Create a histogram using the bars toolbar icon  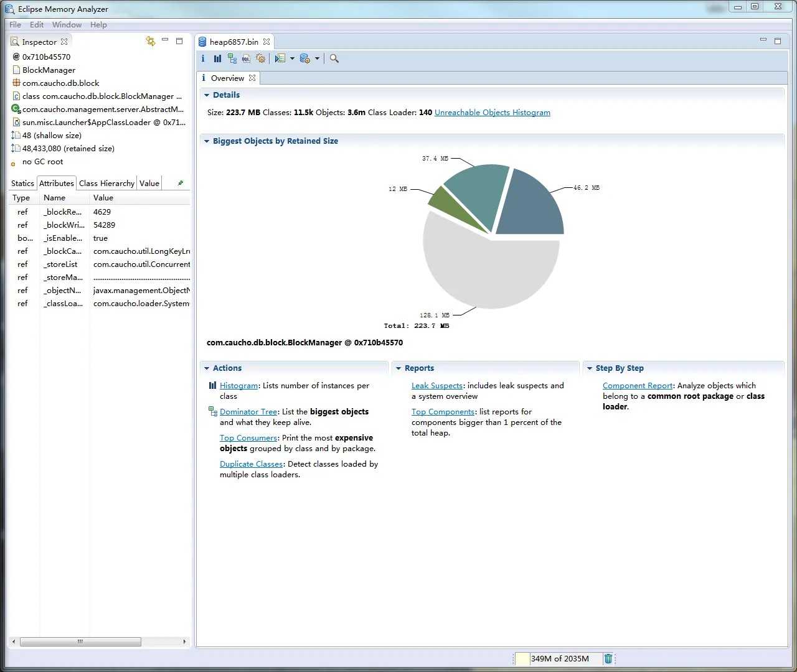pyautogui.click(x=217, y=58)
